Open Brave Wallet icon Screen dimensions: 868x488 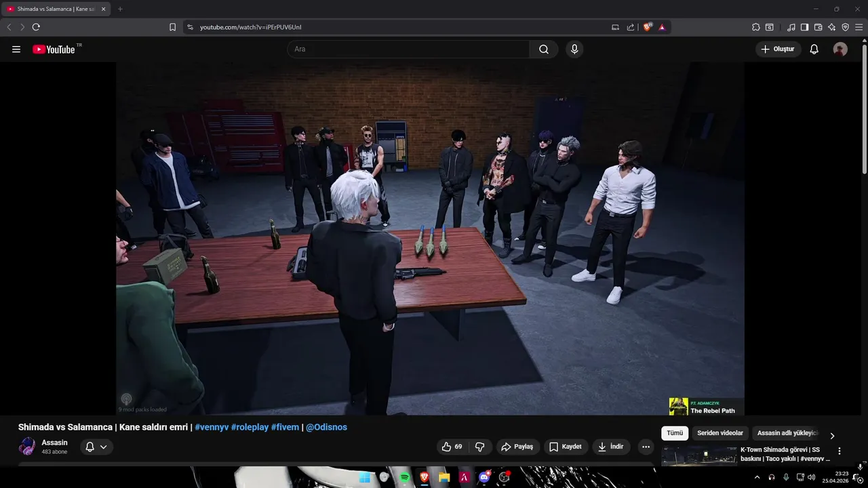[818, 27]
